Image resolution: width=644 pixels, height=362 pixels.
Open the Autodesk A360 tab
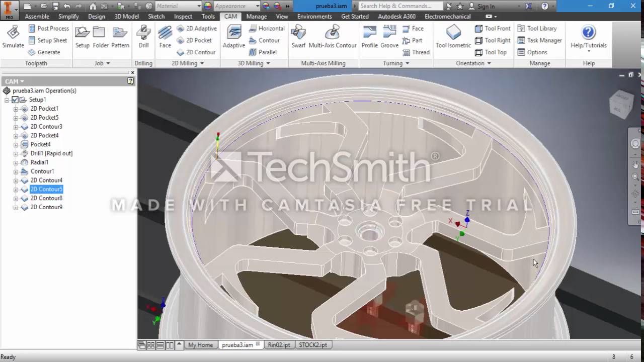[x=397, y=17]
